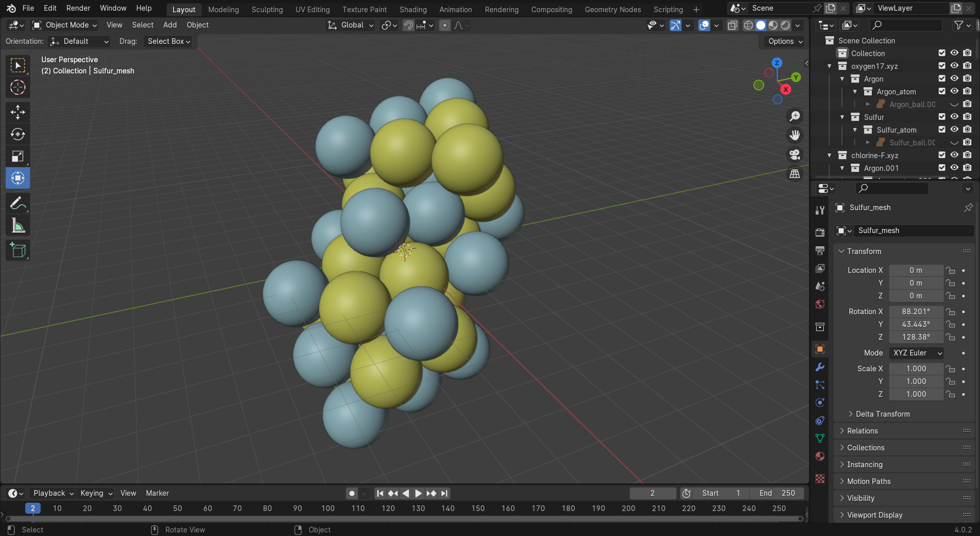The width and height of the screenshot is (980, 536).
Task: Open the Object Mode dropdown
Action: 65,25
